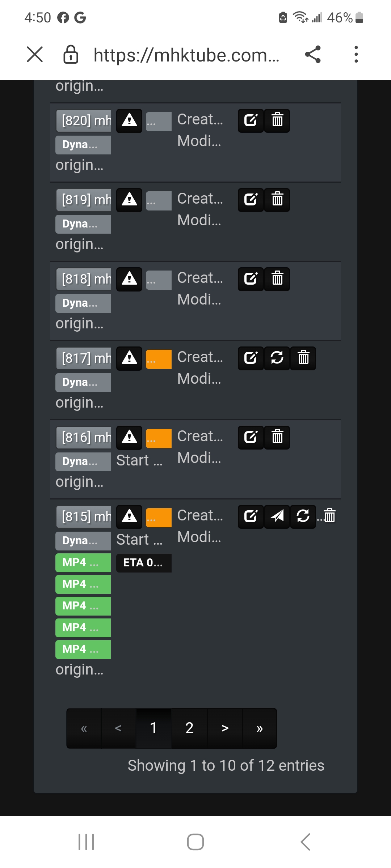Close the browser tab with X
The width and height of the screenshot is (391, 868).
(x=35, y=54)
